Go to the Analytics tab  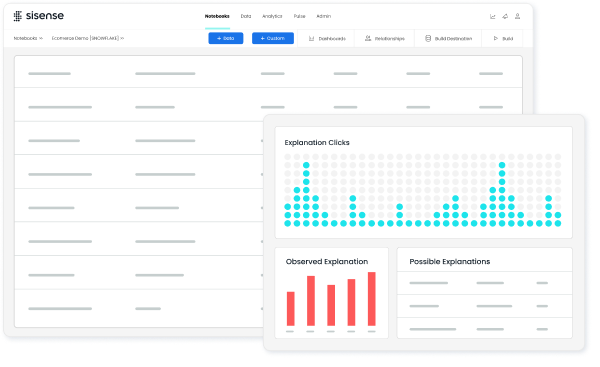click(x=272, y=16)
